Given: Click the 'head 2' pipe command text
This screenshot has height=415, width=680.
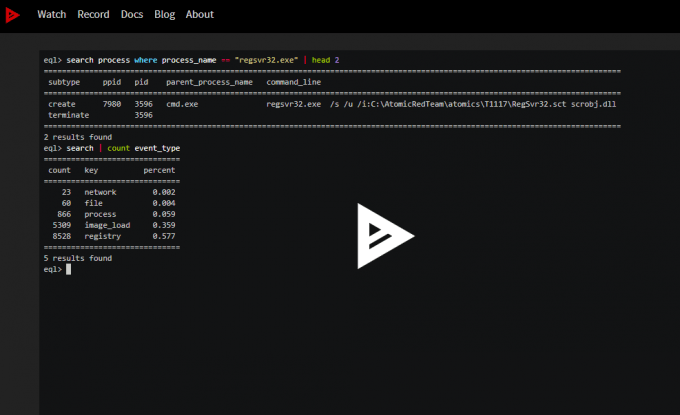Looking at the screenshot, I should 325,60.
